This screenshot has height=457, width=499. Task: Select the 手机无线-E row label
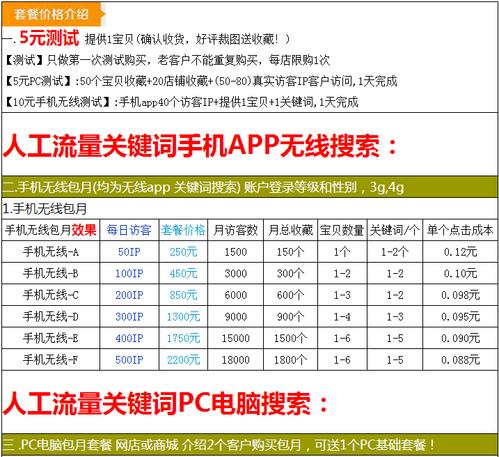tap(51, 338)
